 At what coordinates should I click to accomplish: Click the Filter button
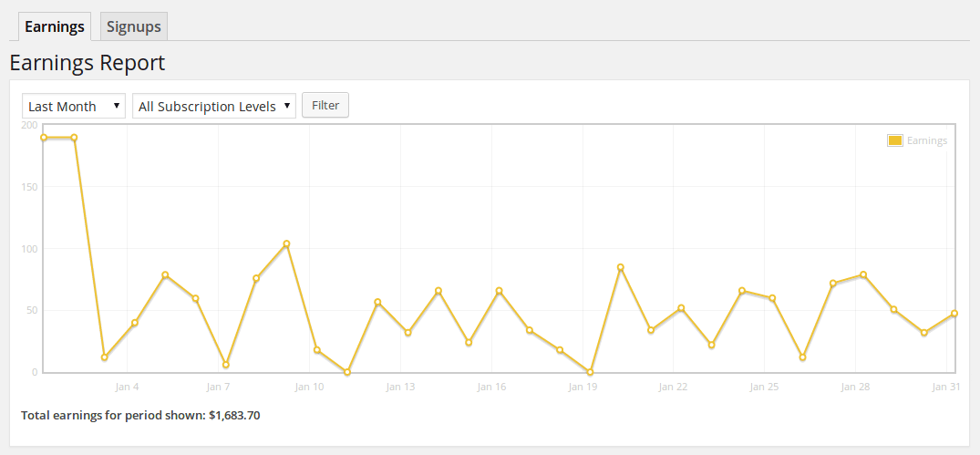tap(325, 105)
